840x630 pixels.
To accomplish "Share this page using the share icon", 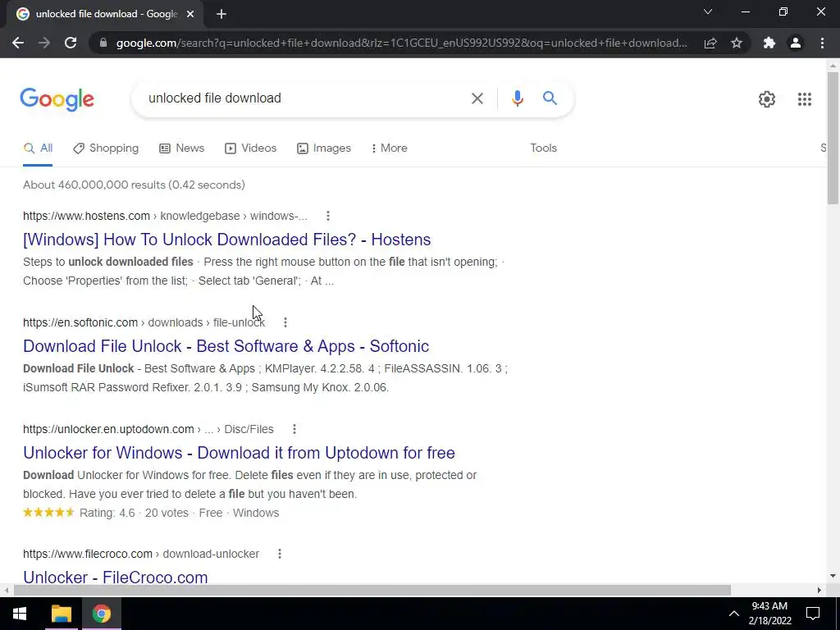I will click(x=710, y=43).
